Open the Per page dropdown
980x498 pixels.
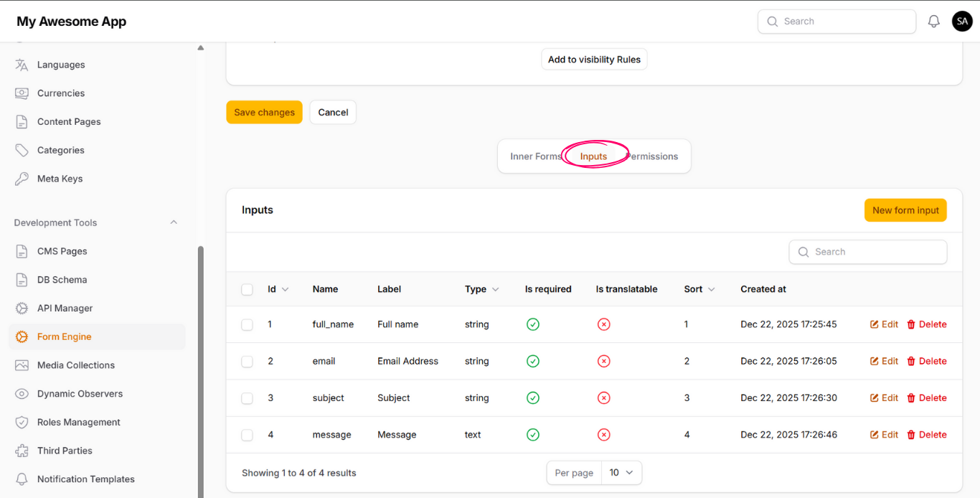621,473
